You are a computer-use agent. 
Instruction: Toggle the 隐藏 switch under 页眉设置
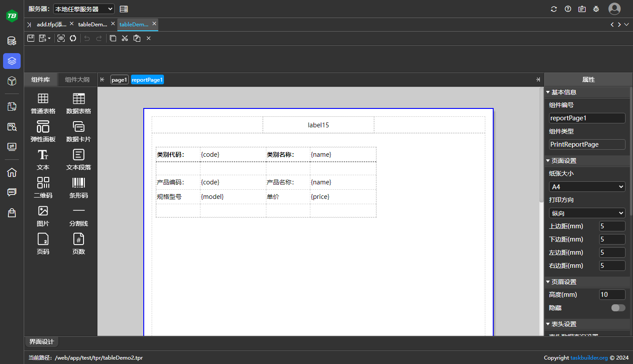[x=618, y=308]
